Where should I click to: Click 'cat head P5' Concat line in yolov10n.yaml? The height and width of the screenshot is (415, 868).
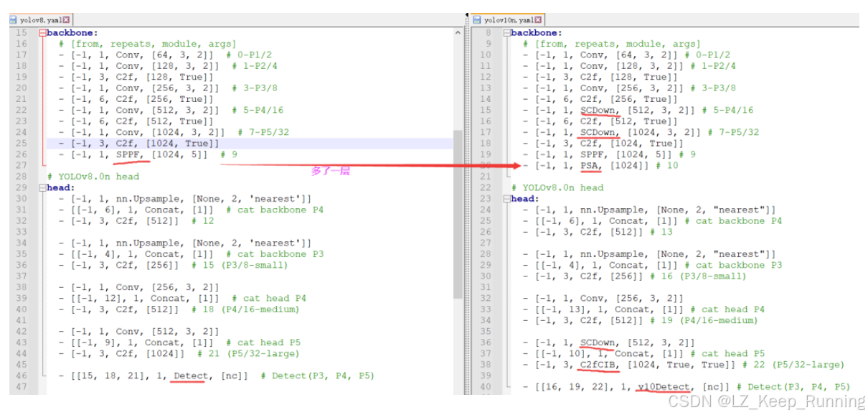[x=643, y=353]
